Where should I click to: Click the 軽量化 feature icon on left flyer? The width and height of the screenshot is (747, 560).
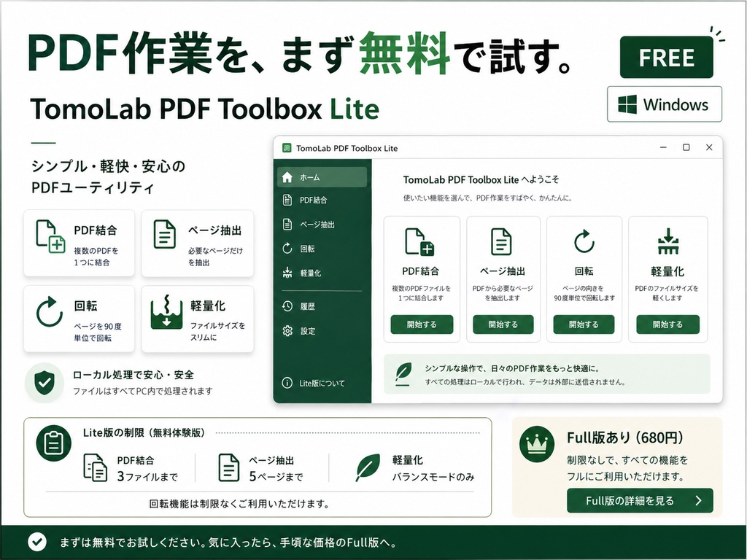click(167, 312)
